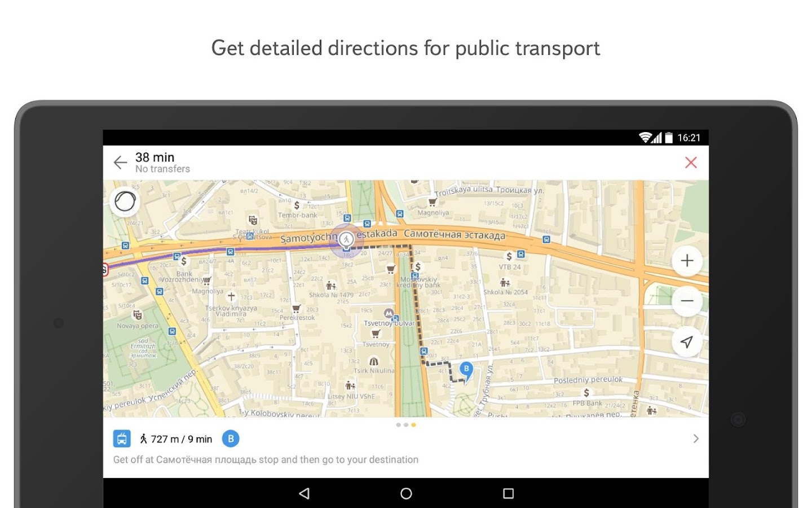Center map with my location arrow

coord(687,341)
